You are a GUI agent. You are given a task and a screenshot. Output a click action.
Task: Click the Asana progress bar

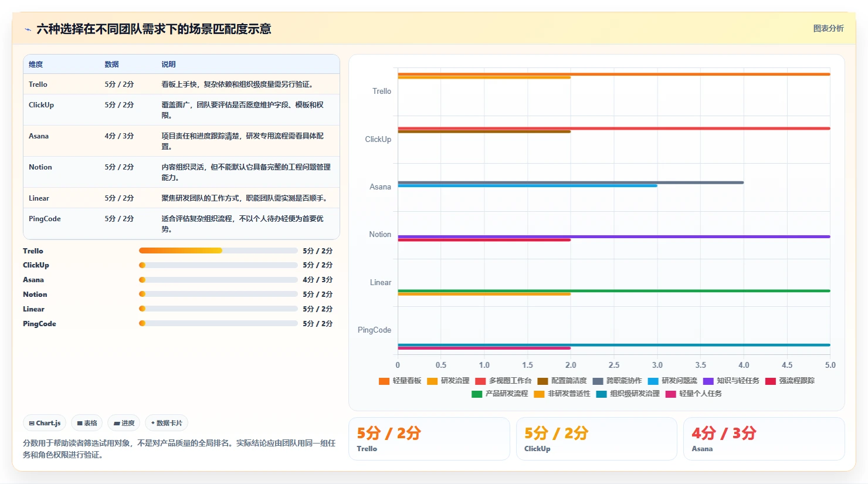pyautogui.click(x=218, y=280)
